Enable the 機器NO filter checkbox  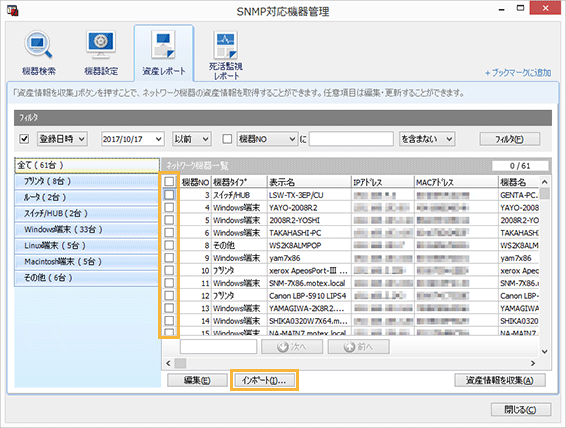coord(227,139)
